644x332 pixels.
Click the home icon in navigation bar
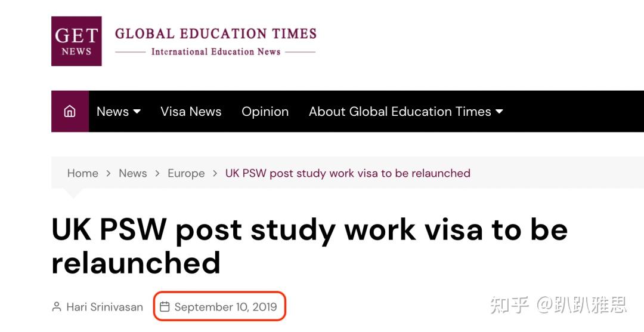click(70, 112)
